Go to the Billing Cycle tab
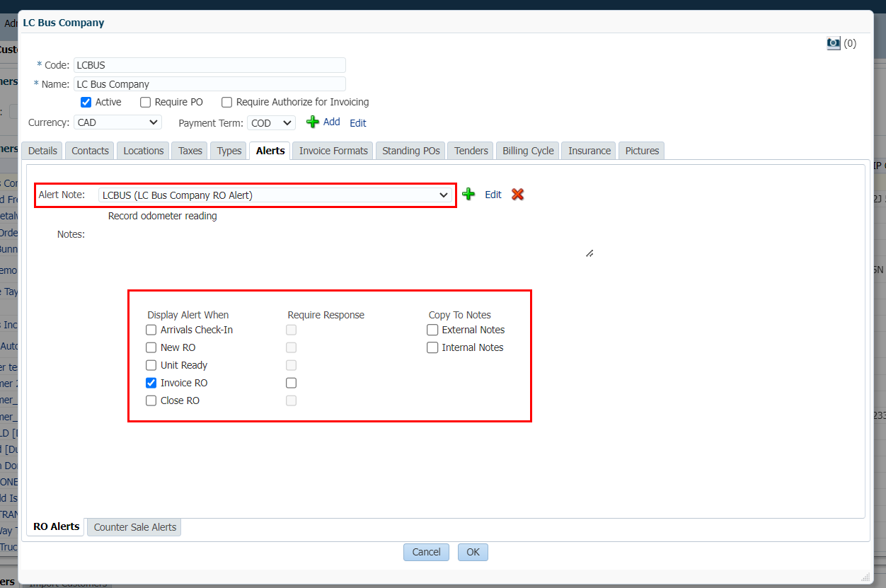 click(528, 151)
